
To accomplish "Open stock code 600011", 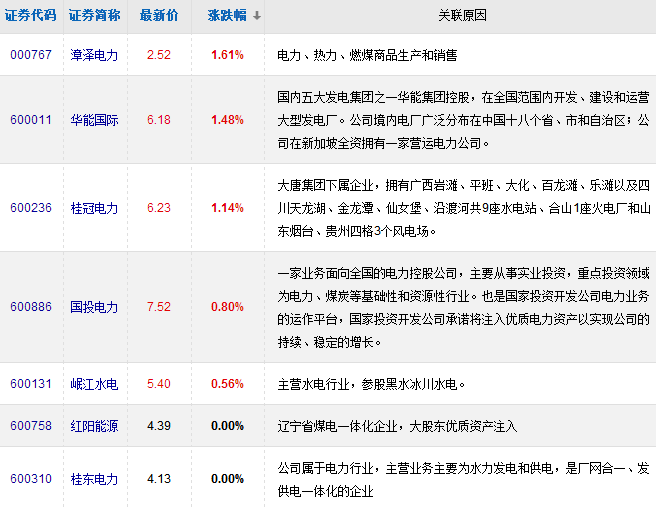I will (x=31, y=120).
